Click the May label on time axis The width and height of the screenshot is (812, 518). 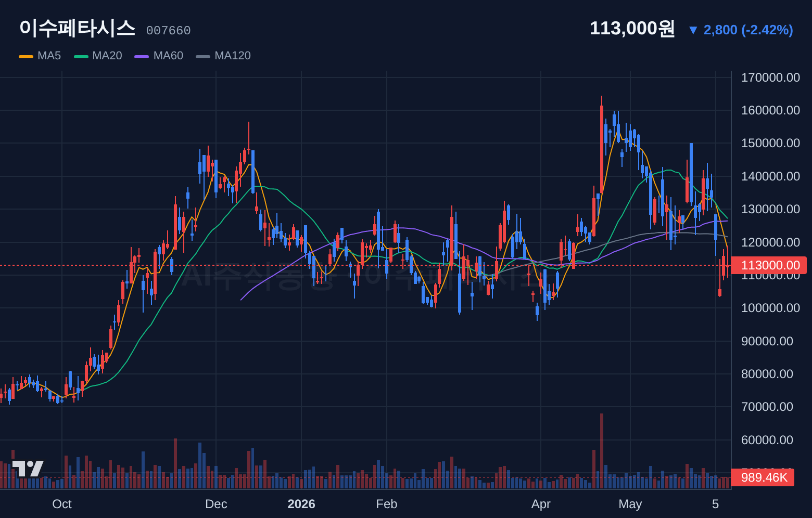(x=630, y=504)
